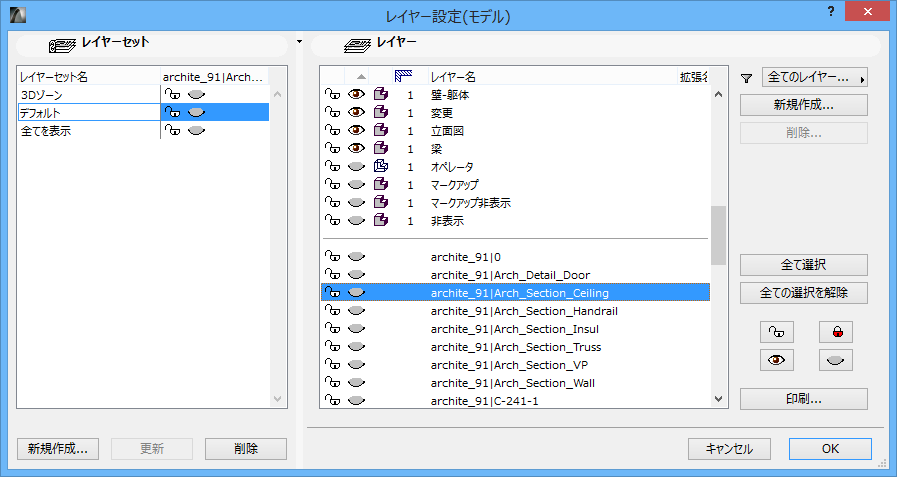This screenshot has height=477, width=897.
Task: Toggle lock icon on オペレータ layer
Action: [332, 166]
